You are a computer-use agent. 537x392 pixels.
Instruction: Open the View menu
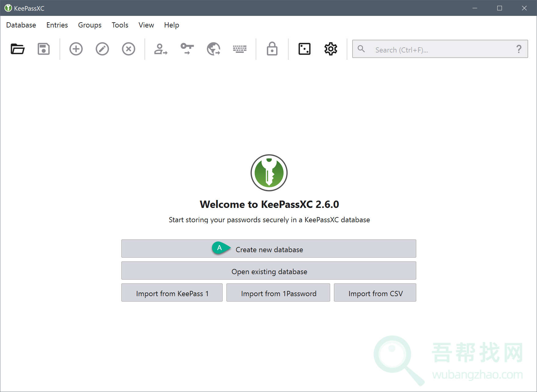click(x=146, y=25)
